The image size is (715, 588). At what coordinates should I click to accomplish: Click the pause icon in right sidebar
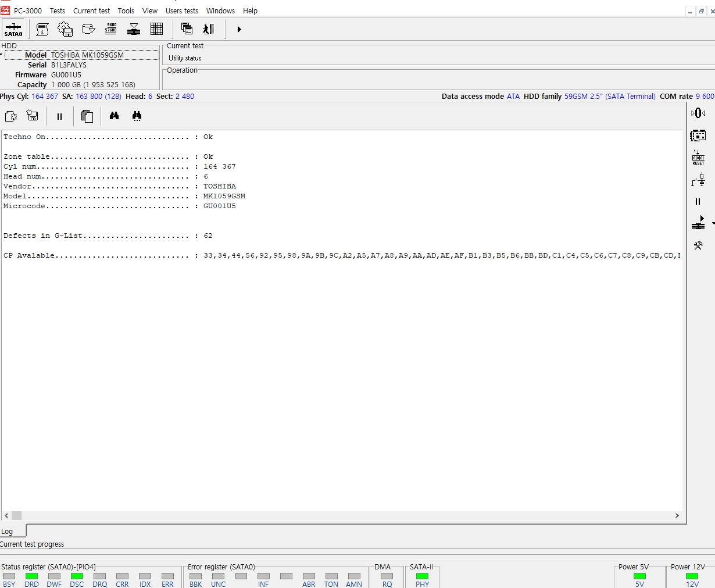(x=698, y=202)
